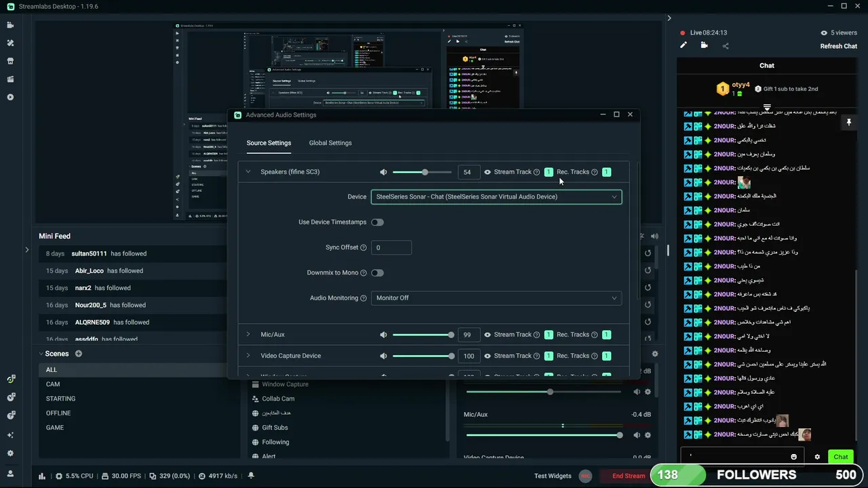Mute Mic/Aux in Advanced Audio Settings
The image size is (868, 488).
(383, 335)
